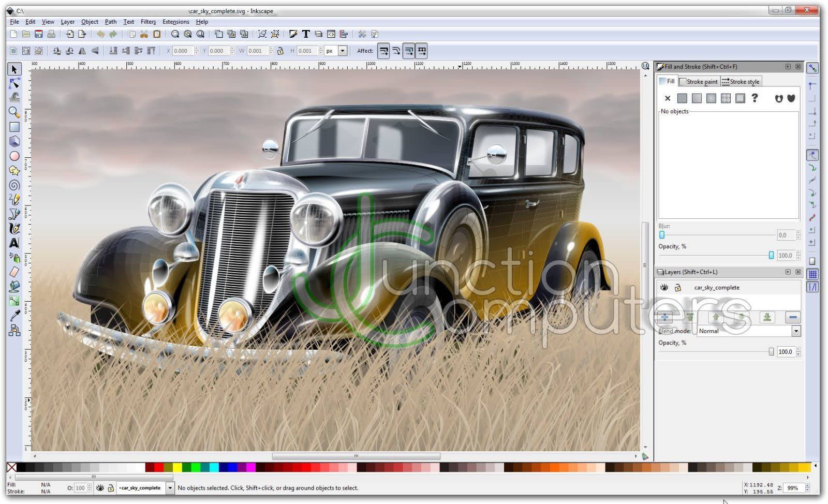
Task: Delete current layer minus button
Action: click(x=793, y=317)
